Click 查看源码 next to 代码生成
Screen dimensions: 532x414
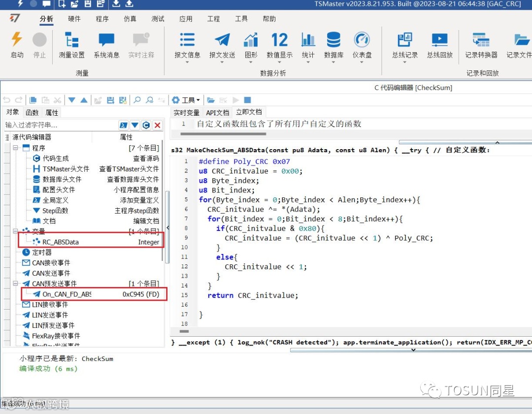(x=146, y=159)
